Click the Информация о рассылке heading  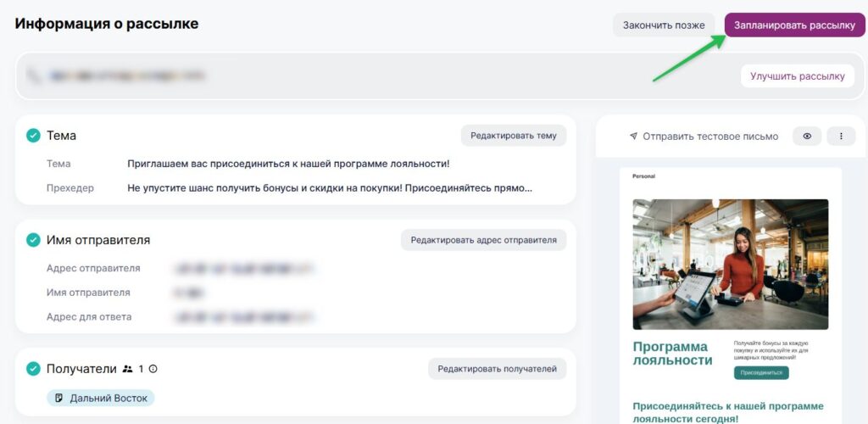click(x=106, y=24)
